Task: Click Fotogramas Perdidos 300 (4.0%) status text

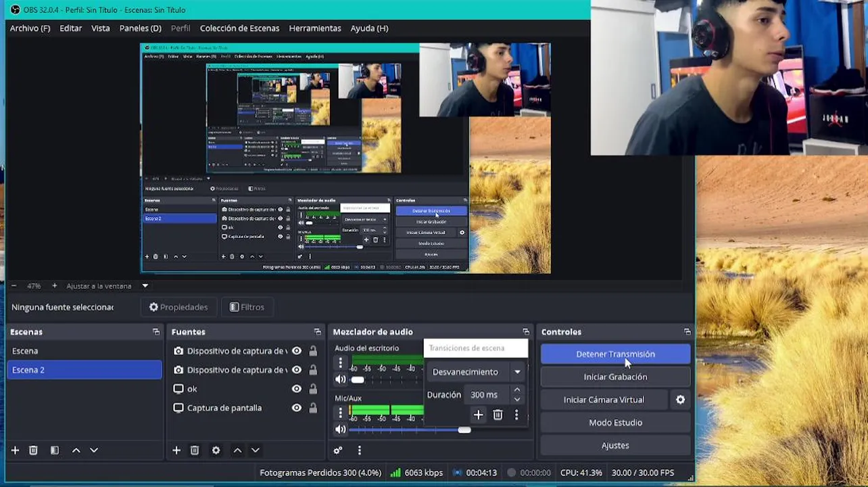Action: tap(320, 473)
